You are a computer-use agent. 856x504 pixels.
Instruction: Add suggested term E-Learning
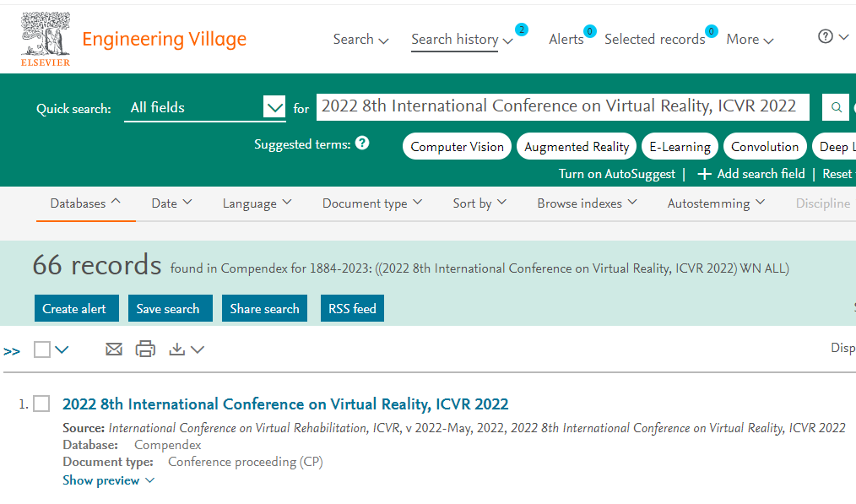pyautogui.click(x=680, y=146)
